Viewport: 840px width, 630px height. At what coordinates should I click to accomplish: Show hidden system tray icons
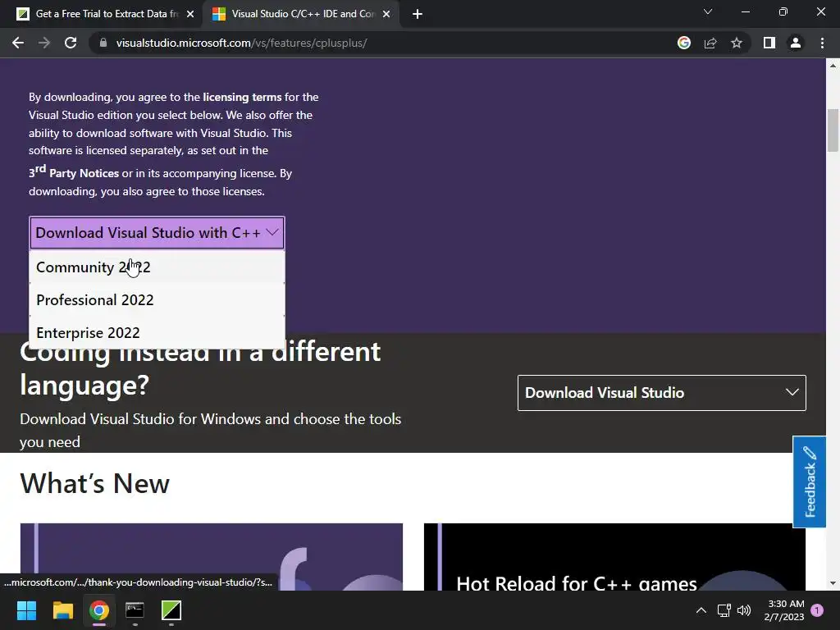(x=701, y=610)
